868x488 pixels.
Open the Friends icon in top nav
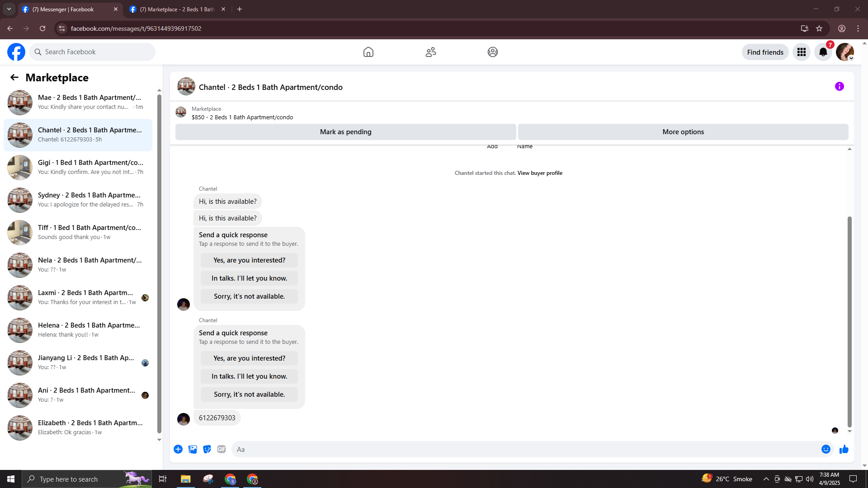[431, 52]
